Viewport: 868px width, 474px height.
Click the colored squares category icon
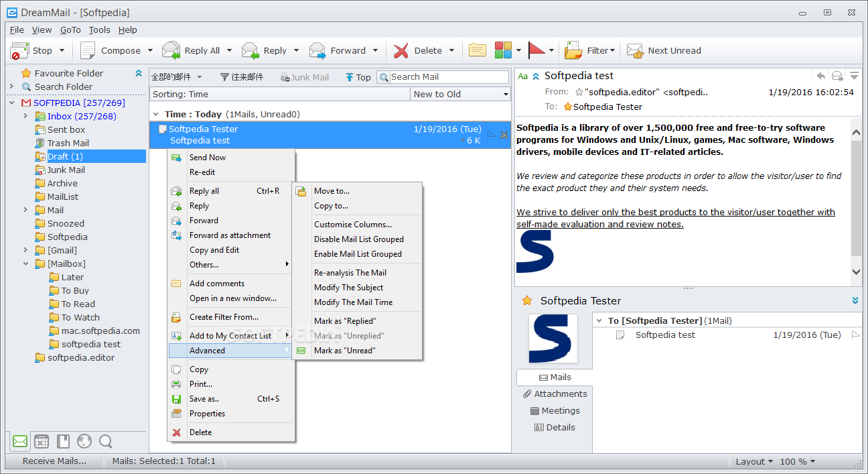(504, 50)
